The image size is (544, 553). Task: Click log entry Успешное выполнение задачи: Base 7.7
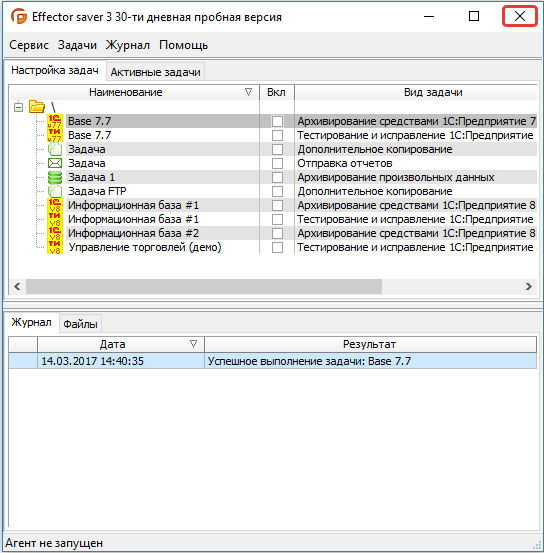coord(309,361)
